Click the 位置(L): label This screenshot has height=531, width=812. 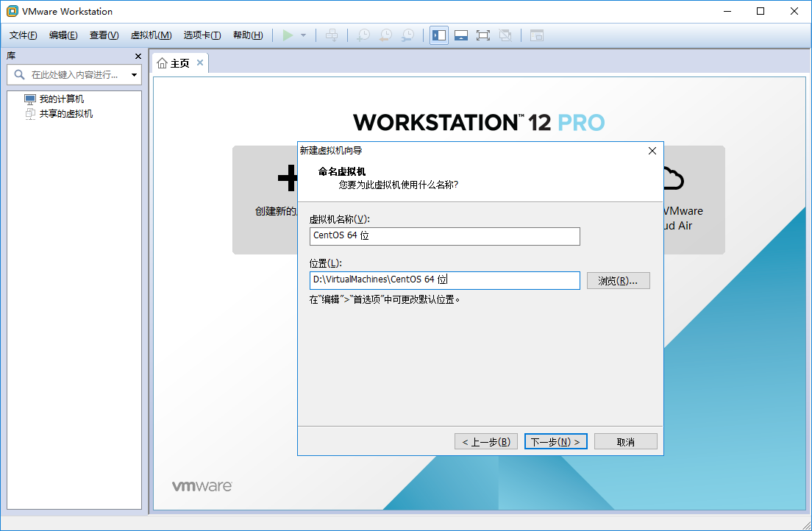pyautogui.click(x=326, y=263)
